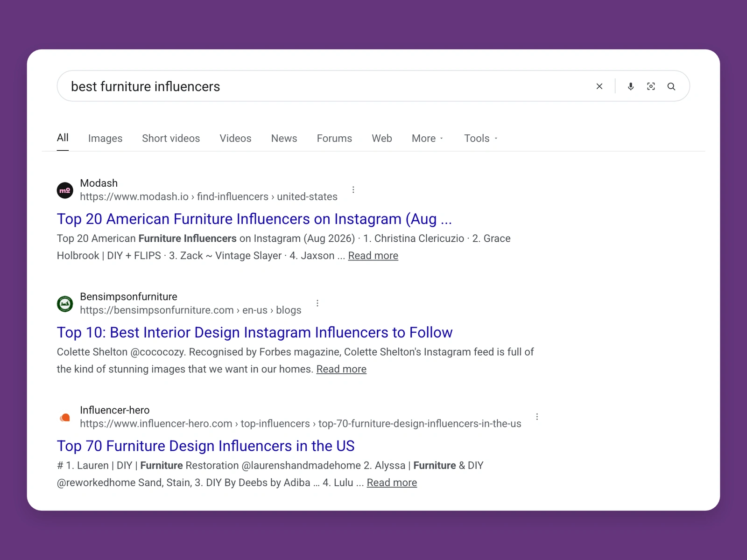The width and height of the screenshot is (747, 560).
Task: Click Read more in the Bensimpsonfurniture snippet
Action: coord(341,369)
